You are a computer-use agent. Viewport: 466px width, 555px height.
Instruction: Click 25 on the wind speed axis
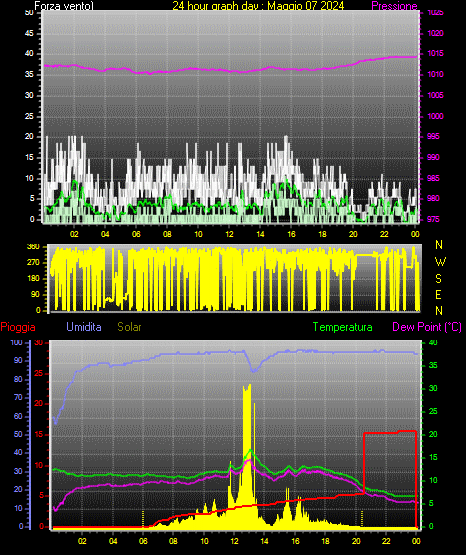click(x=29, y=116)
